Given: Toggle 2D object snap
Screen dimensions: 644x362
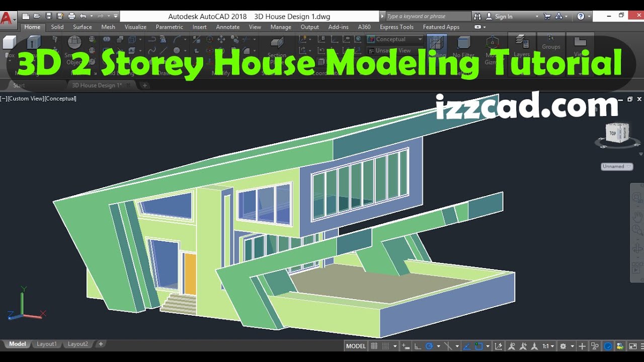Looking at the screenshot, I should pyautogui.click(x=479, y=346).
